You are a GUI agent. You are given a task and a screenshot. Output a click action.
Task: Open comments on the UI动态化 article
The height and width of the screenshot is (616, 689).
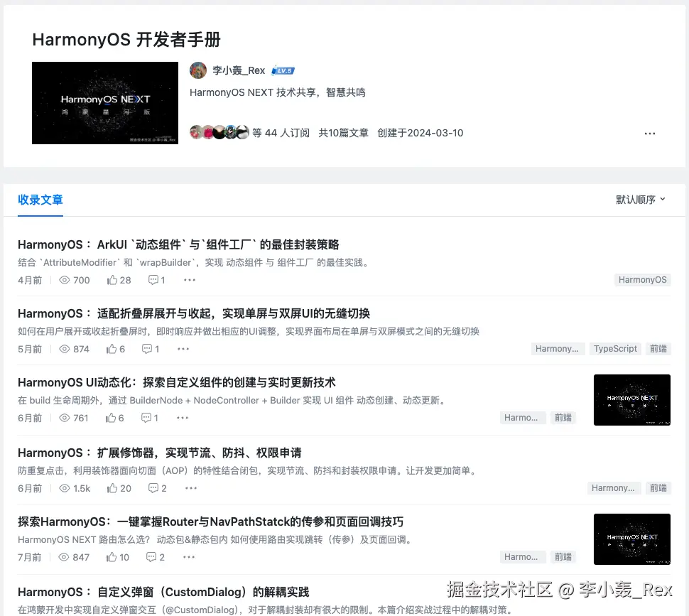click(149, 418)
